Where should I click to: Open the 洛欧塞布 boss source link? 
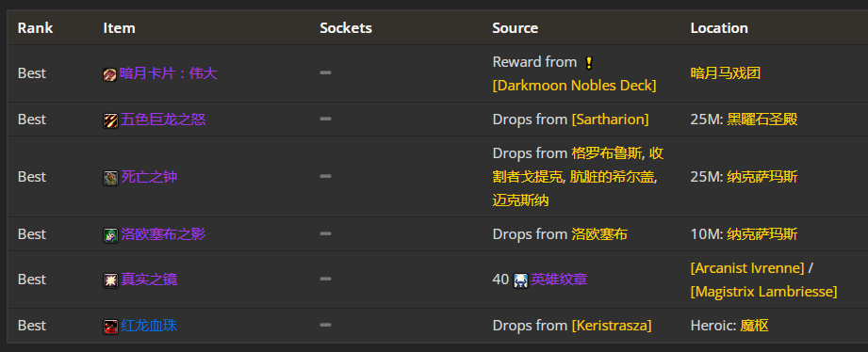(x=599, y=234)
